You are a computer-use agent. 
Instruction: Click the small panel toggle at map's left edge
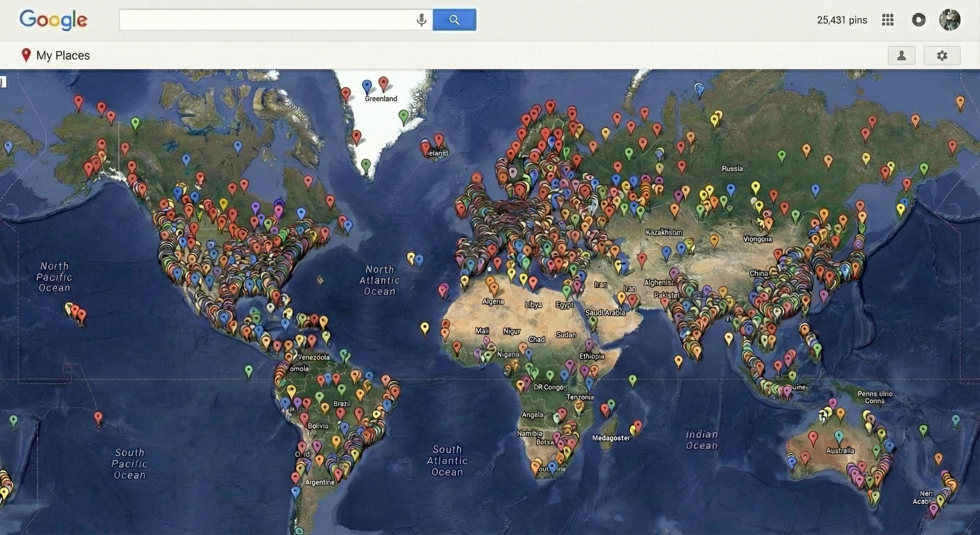click(3, 82)
